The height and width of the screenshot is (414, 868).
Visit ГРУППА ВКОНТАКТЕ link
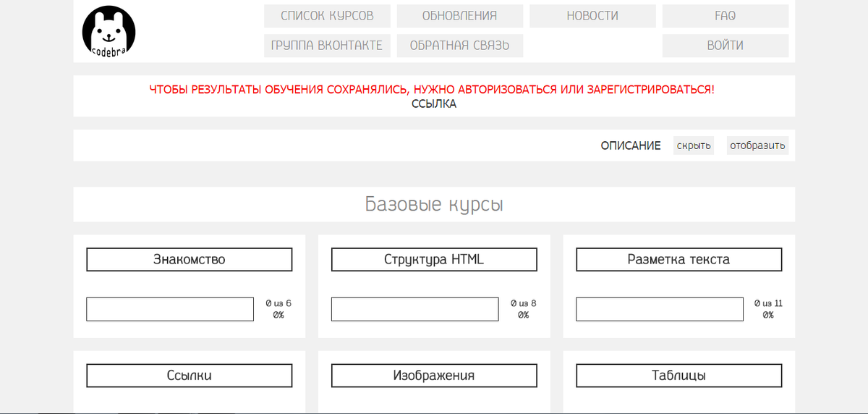coord(327,46)
